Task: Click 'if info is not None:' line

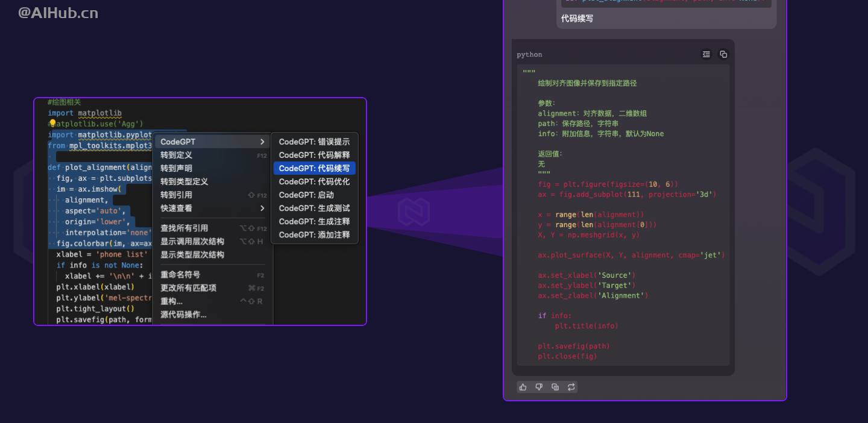Action: [100, 265]
